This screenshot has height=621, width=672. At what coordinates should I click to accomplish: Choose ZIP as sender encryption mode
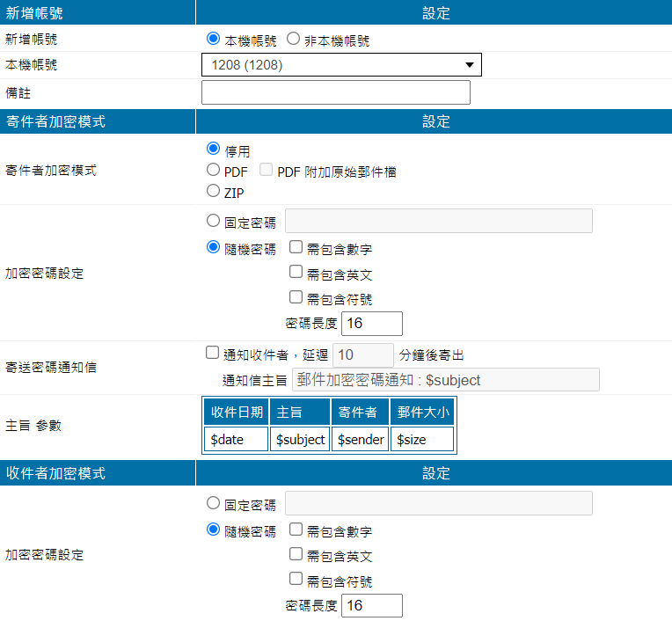212,191
